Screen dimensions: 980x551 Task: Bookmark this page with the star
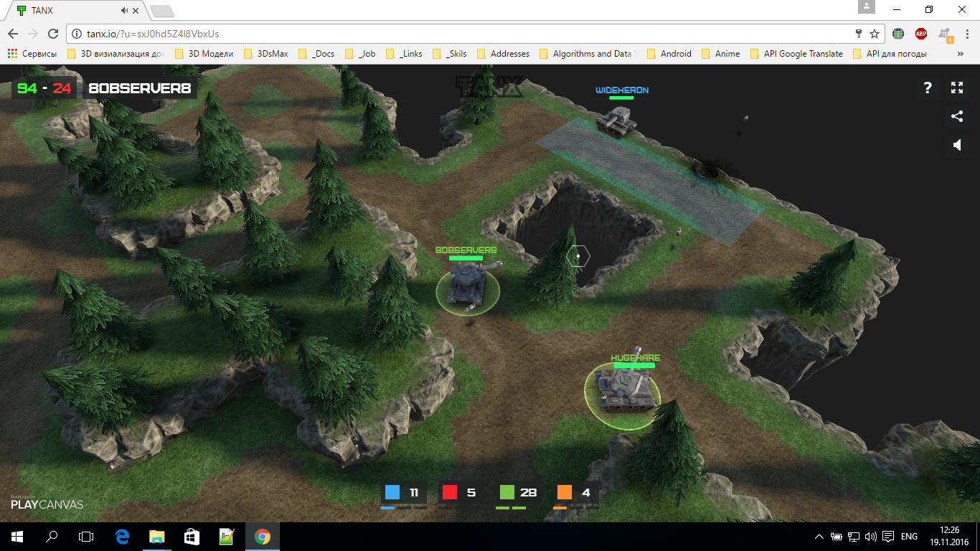point(875,34)
